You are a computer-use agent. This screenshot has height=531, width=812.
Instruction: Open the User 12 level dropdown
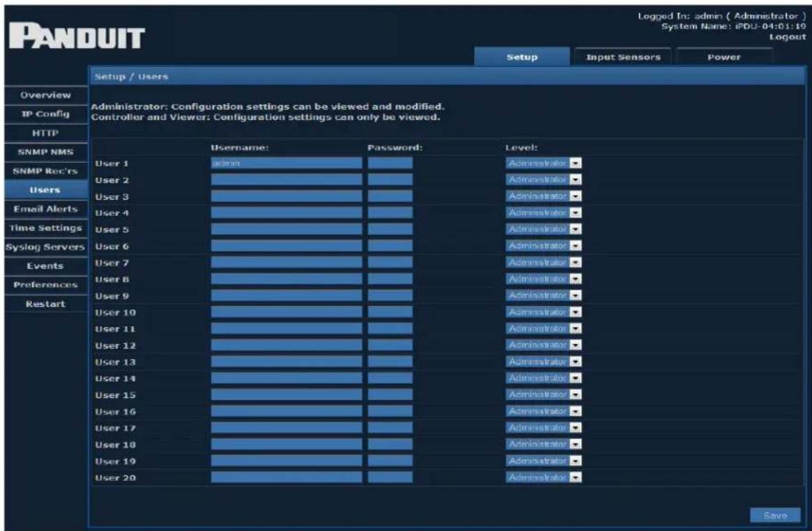(544, 345)
